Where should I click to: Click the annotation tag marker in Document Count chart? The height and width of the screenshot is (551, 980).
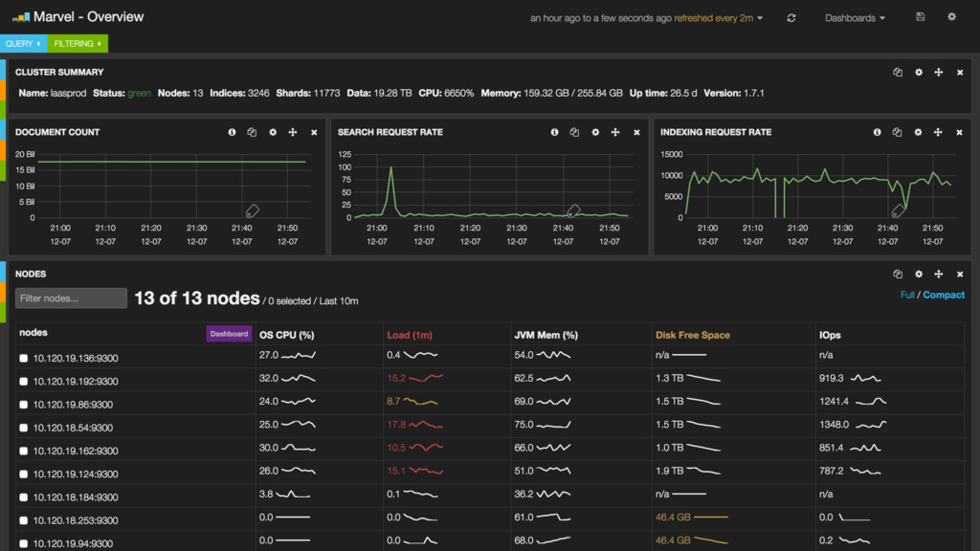tap(252, 210)
